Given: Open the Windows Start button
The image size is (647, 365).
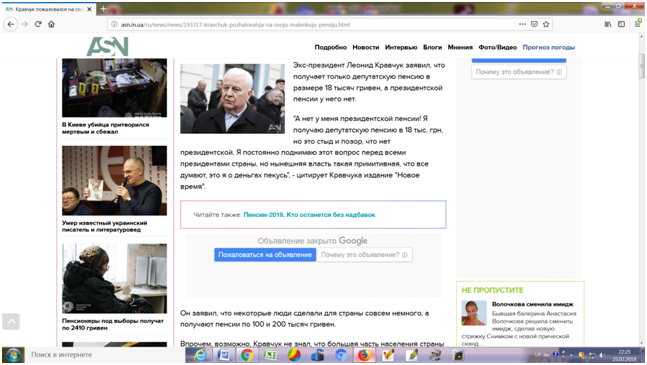Looking at the screenshot, I should point(13,355).
